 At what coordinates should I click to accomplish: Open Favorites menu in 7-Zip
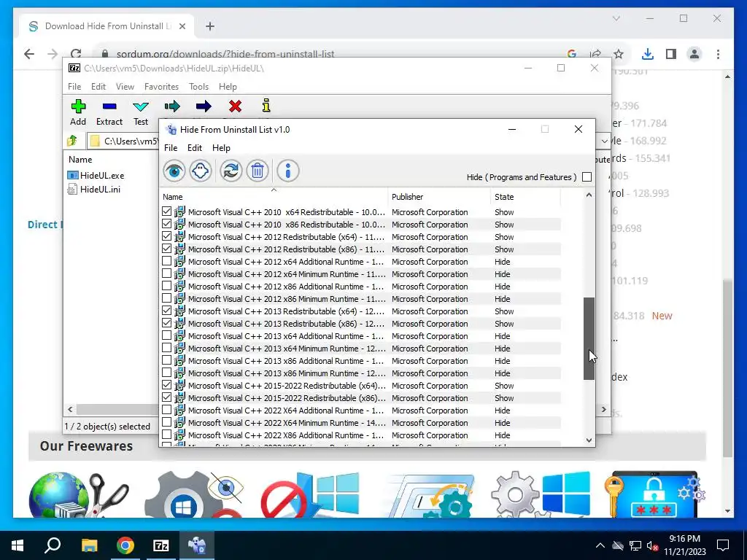(161, 87)
